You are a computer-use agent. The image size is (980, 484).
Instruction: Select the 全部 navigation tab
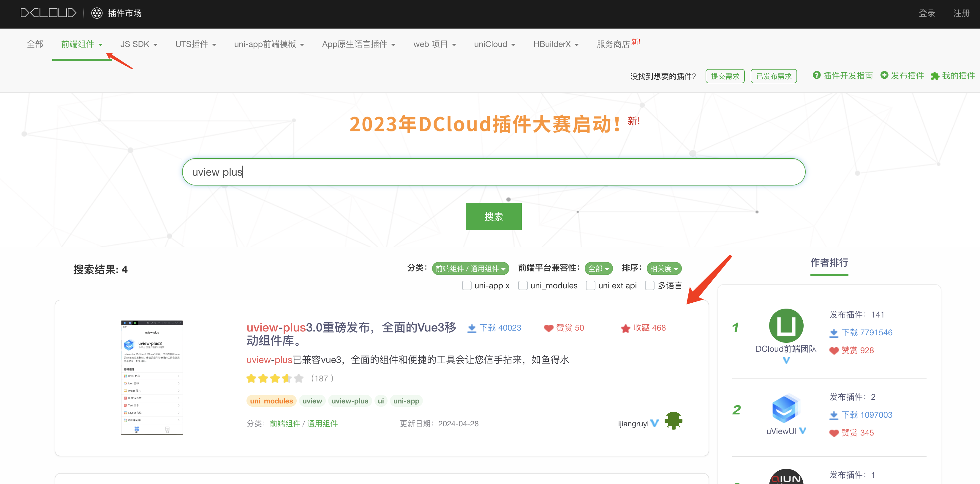[x=35, y=44]
